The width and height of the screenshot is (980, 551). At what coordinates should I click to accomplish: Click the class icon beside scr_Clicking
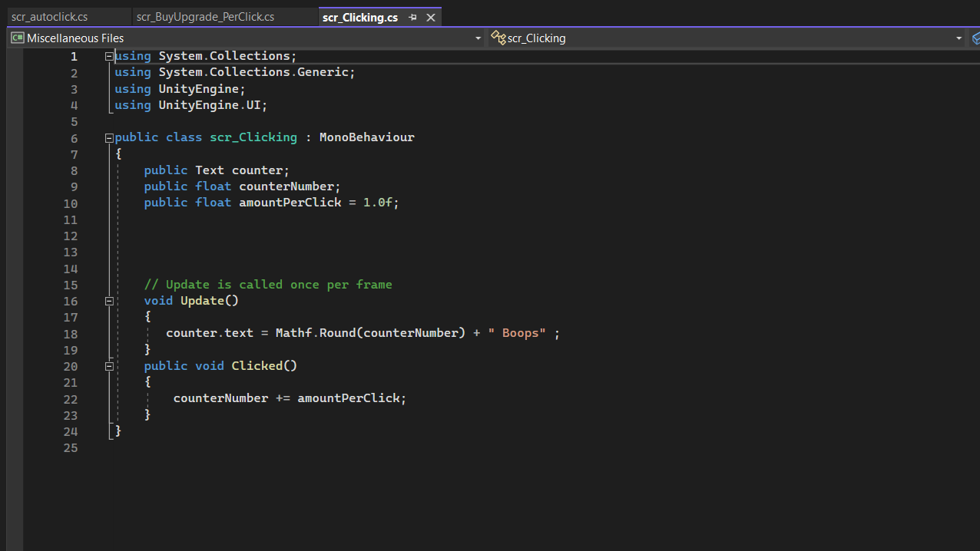click(498, 38)
